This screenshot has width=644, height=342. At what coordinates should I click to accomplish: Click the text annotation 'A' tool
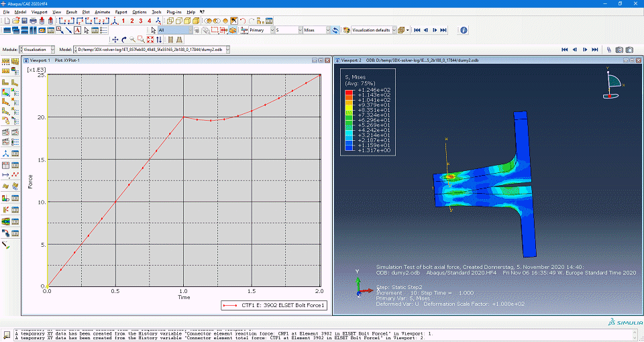click(x=77, y=30)
